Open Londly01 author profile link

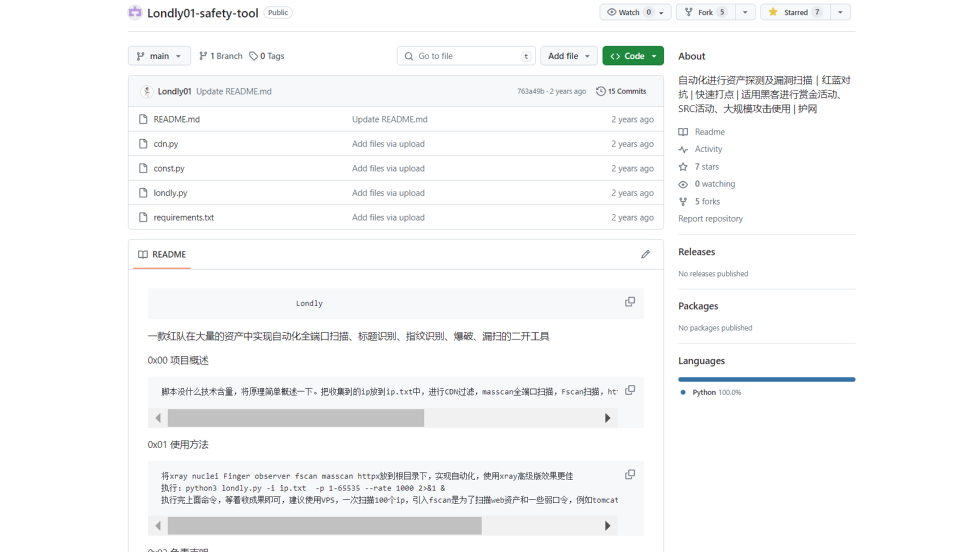point(174,91)
